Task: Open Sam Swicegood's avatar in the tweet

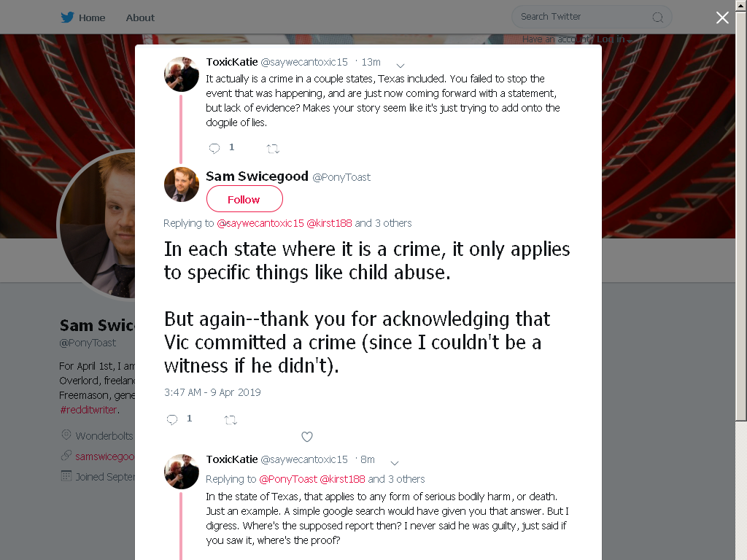Action: coord(182,184)
